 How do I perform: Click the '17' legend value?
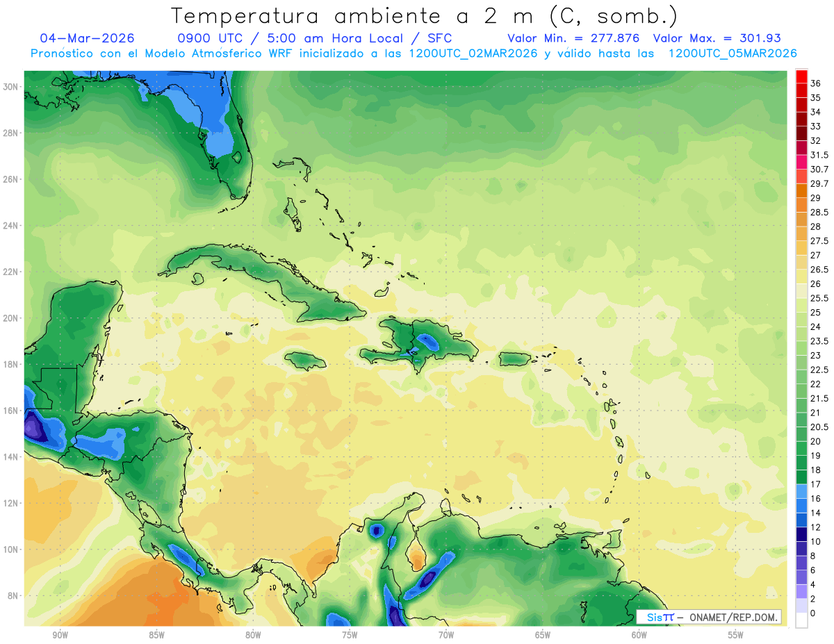pyautogui.click(x=816, y=484)
